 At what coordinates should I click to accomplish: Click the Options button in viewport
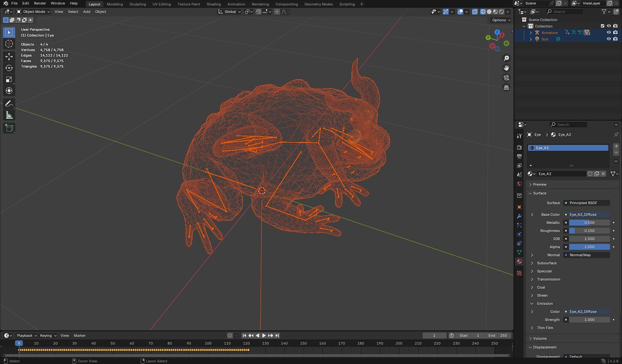(x=501, y=20)
